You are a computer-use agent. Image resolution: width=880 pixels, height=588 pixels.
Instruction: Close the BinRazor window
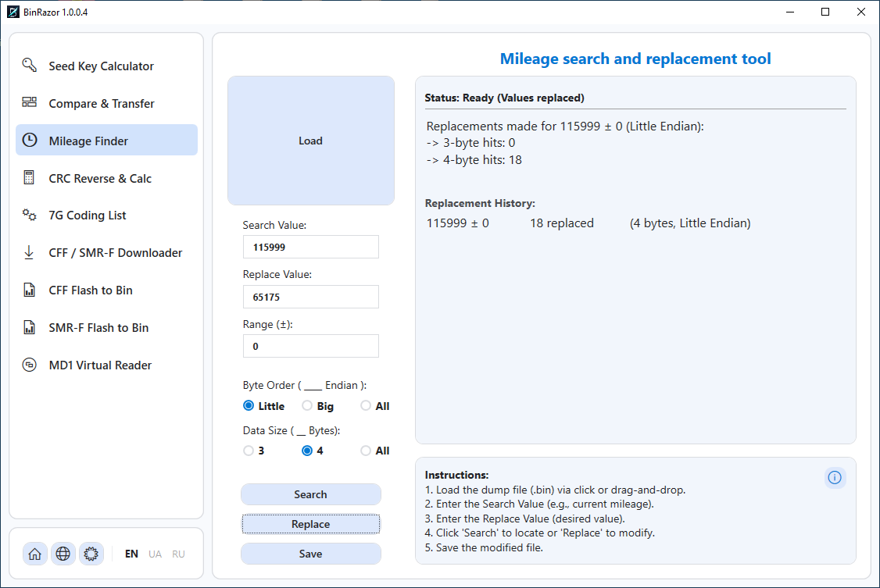point(861,12)
